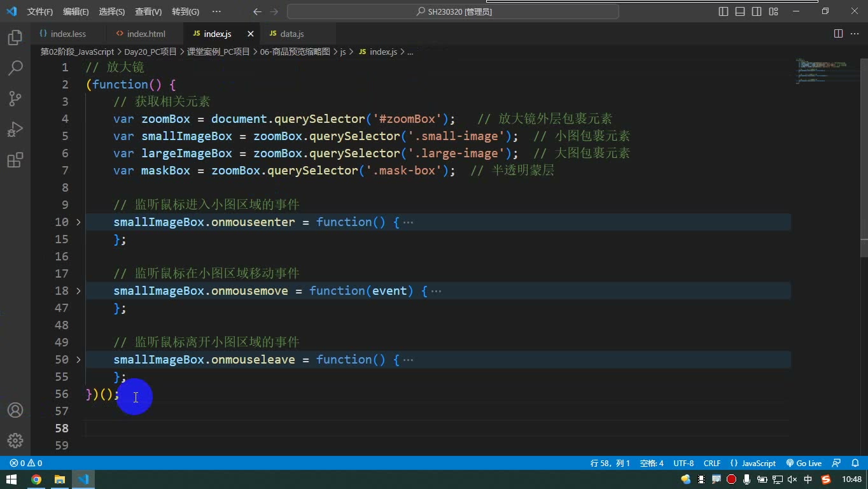Open the Extensions view
The width and height of the screenshot is (868, 489).
15,160
